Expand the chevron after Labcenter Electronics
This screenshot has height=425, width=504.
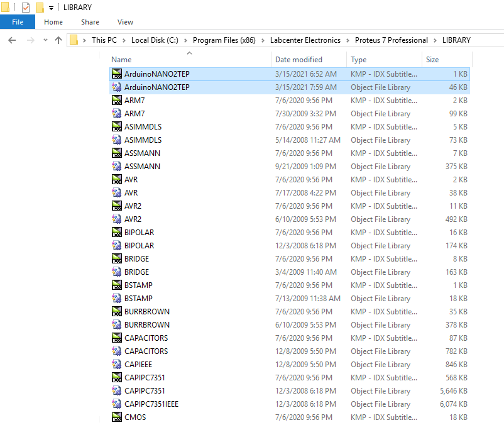(348, 40)
